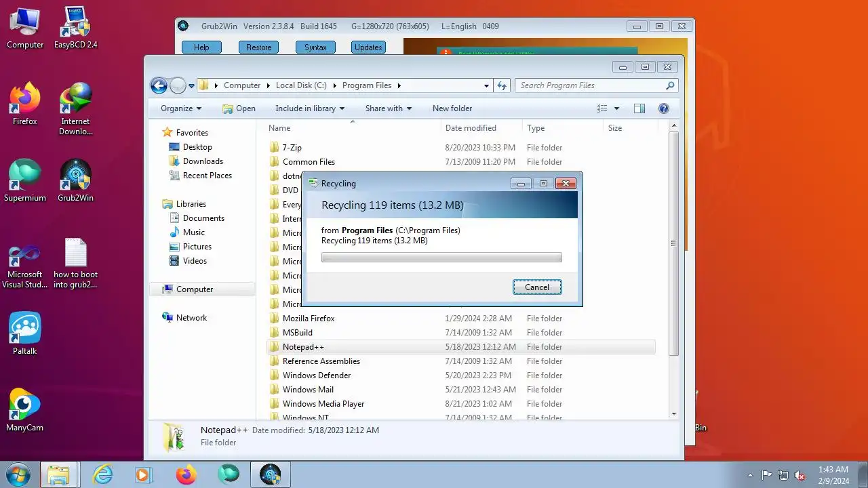Select Downloads in navigation pane
Viewport: 868px width, 488px height.
pos(203,161)
